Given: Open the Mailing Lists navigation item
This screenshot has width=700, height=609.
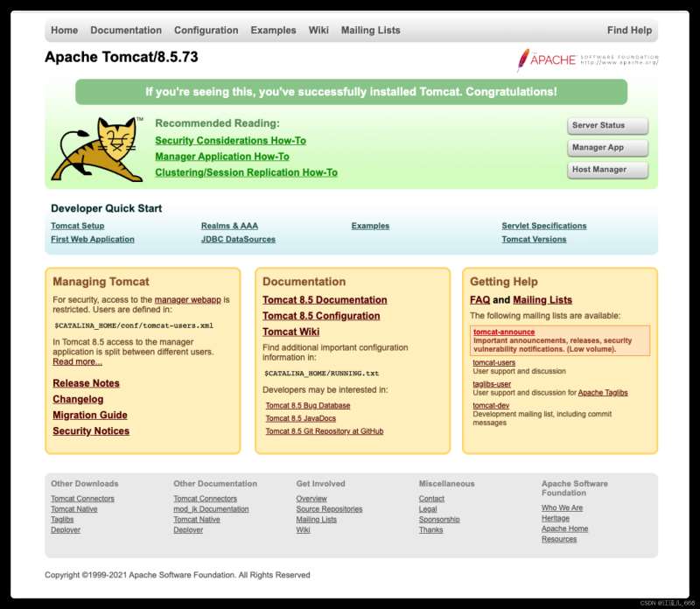Looking at the screenshot, I should [x=370, y=31].
